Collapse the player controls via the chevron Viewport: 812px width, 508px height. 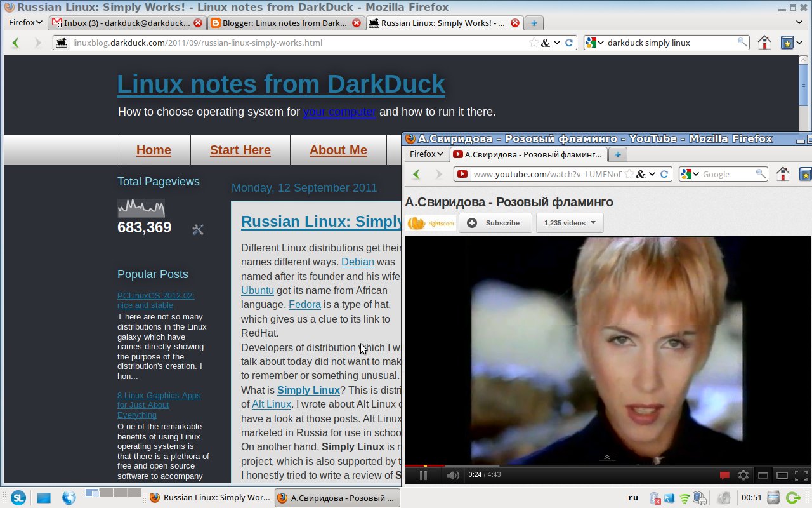606,457
